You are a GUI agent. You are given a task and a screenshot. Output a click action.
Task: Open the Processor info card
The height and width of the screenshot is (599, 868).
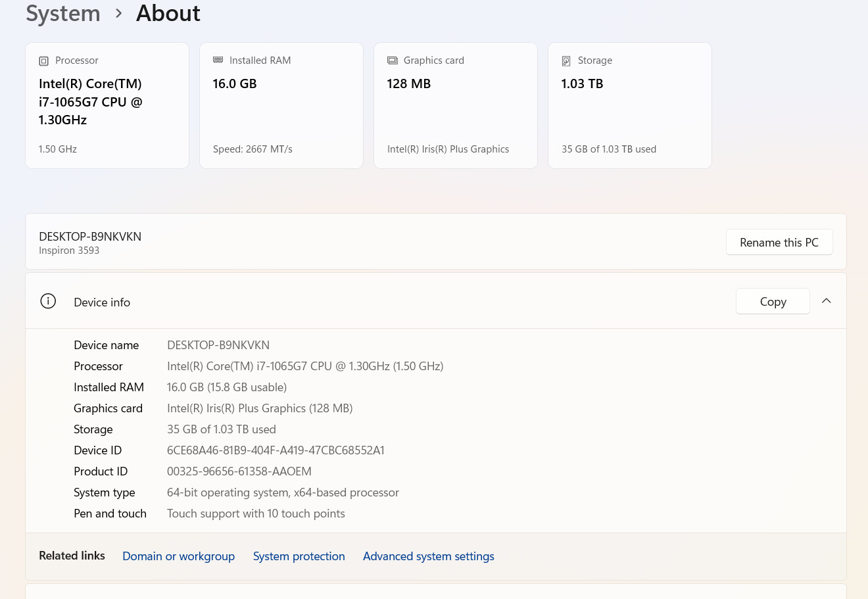pos(107,106)
